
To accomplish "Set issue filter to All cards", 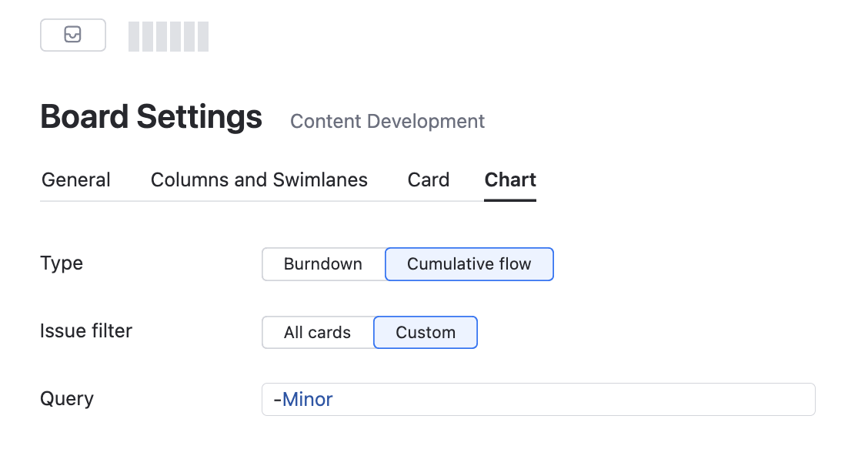I will click(x=317, y=333).
